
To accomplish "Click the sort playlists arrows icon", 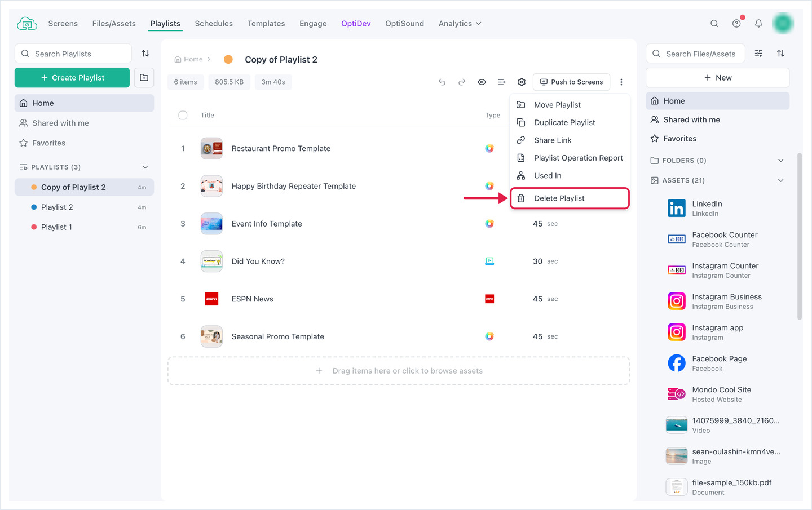I will 145,54.
